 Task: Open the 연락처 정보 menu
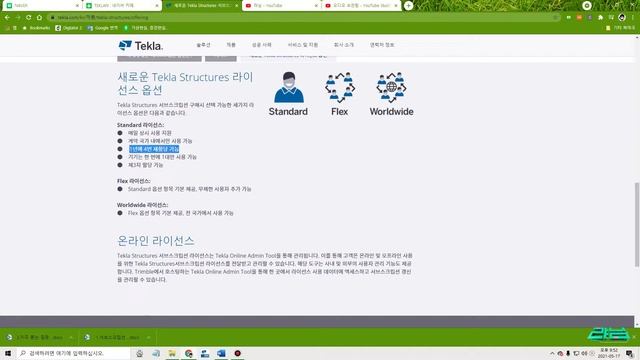pyautogui.click(x=382, y=45)
